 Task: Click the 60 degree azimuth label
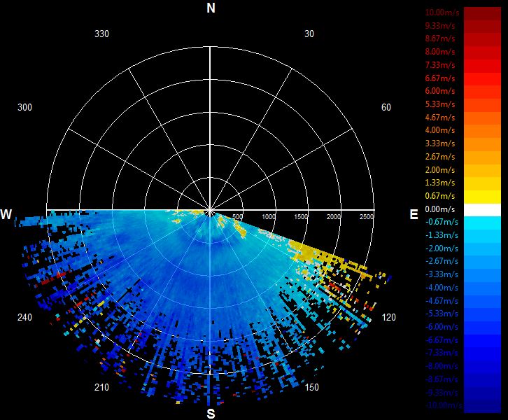[386, 107]
